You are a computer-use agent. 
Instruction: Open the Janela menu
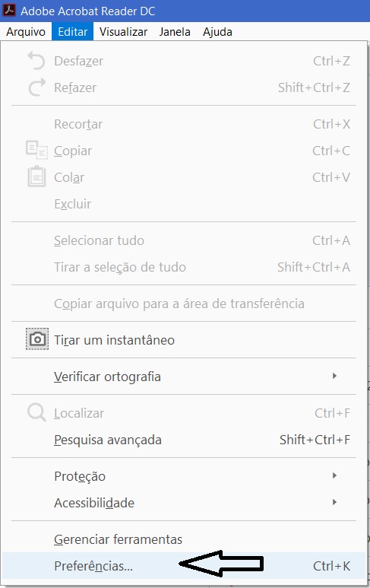(x=175, y=32)
